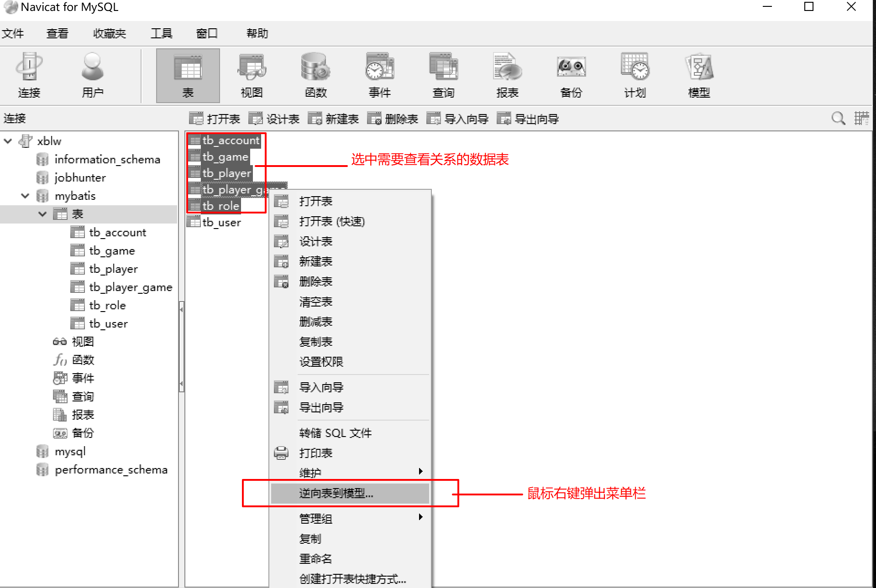This screenshot has width=876, height=588.
Task: Click the 报表 icon in the tree
Action: click(x=60, y=415)
